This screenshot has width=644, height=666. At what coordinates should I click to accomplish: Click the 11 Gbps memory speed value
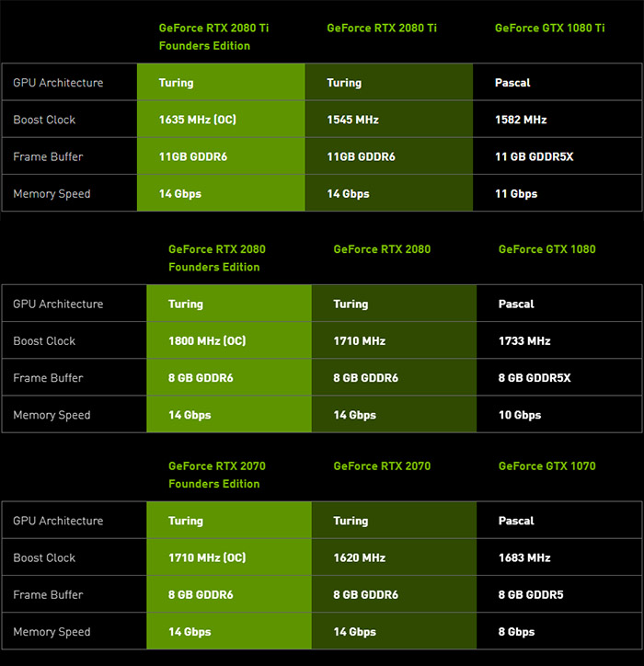click(516, 194)
